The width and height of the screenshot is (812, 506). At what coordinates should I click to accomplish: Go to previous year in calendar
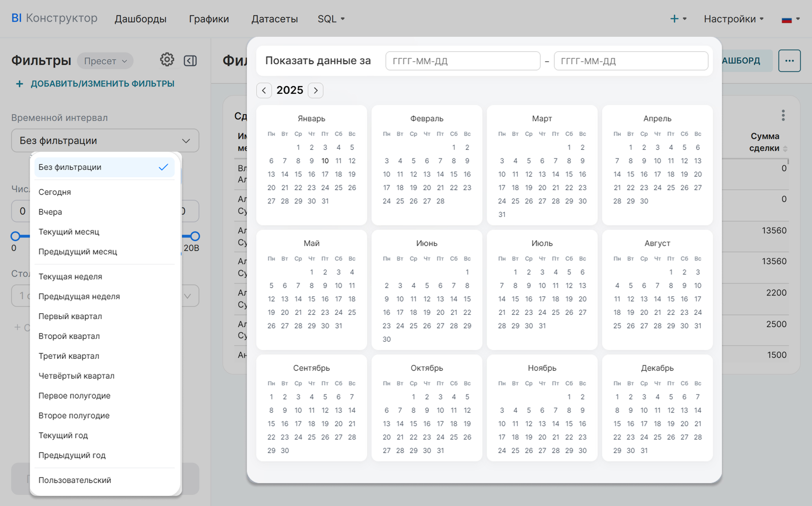pyautogui.click(x=264, y=90)
